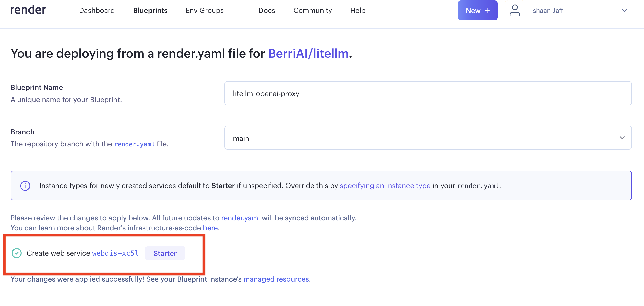Click the user profile avatar icon
This screenshot has height=306, width=644.
(x=515, y=10)
